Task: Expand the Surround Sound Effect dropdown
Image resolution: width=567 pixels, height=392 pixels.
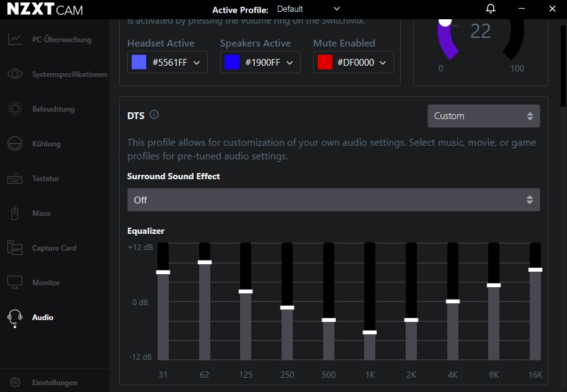Action: pos(333,200)
